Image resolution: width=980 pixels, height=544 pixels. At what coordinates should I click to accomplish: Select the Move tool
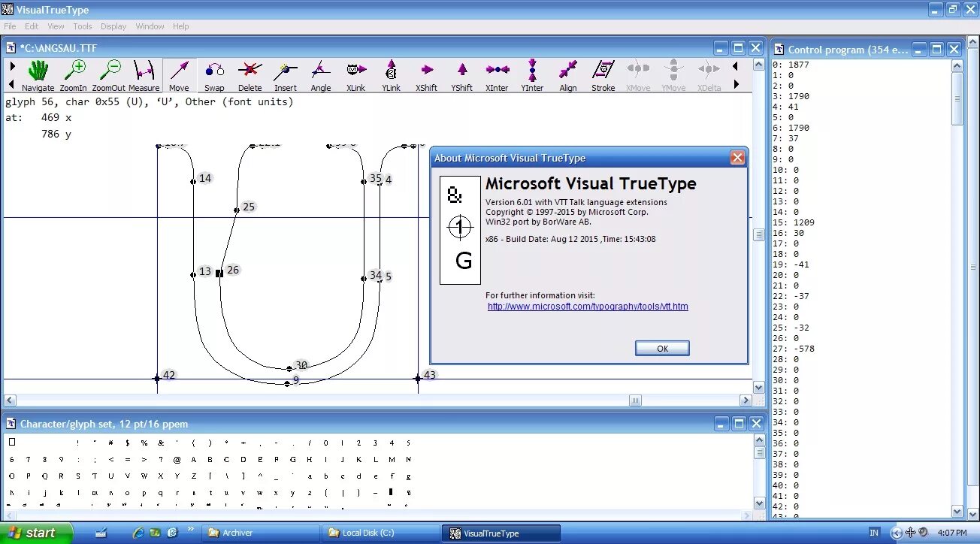[179, 76]
